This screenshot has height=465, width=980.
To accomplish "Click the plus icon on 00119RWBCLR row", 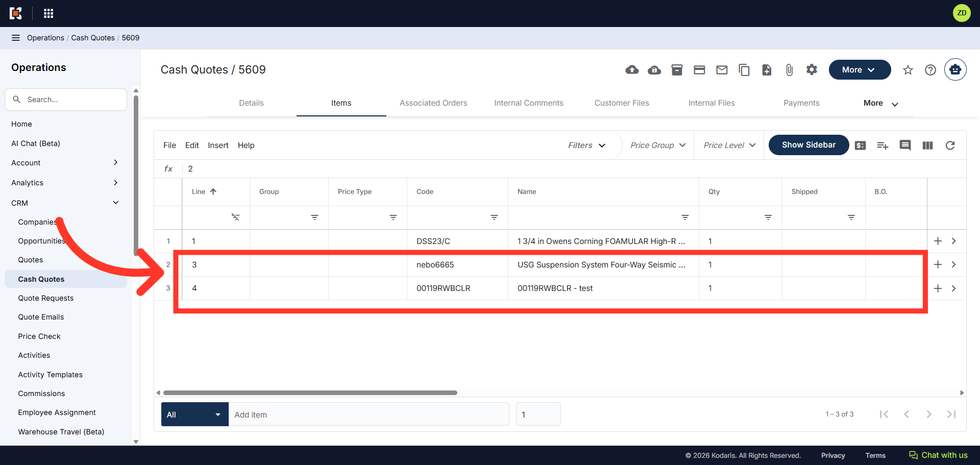I will 938,288.
